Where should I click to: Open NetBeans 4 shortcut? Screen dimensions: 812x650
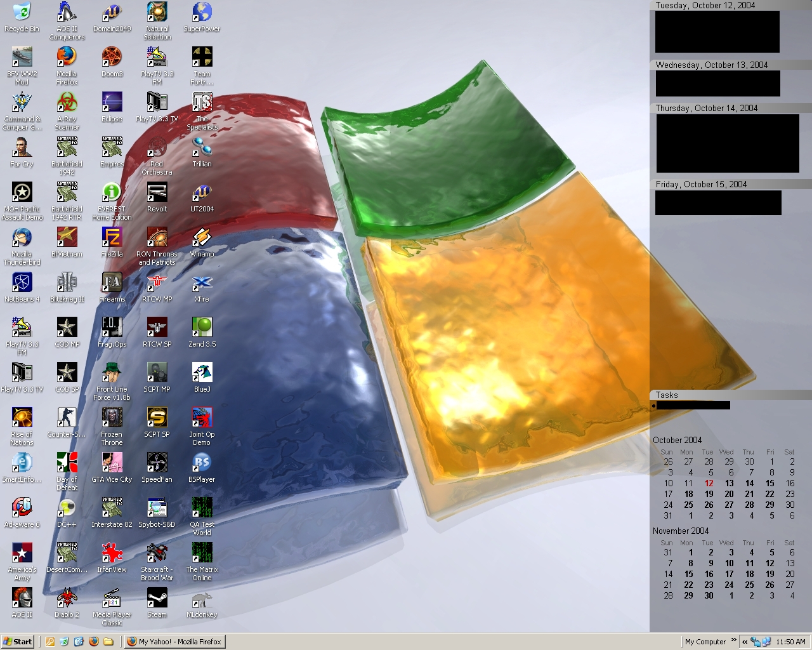coord(22,288)
